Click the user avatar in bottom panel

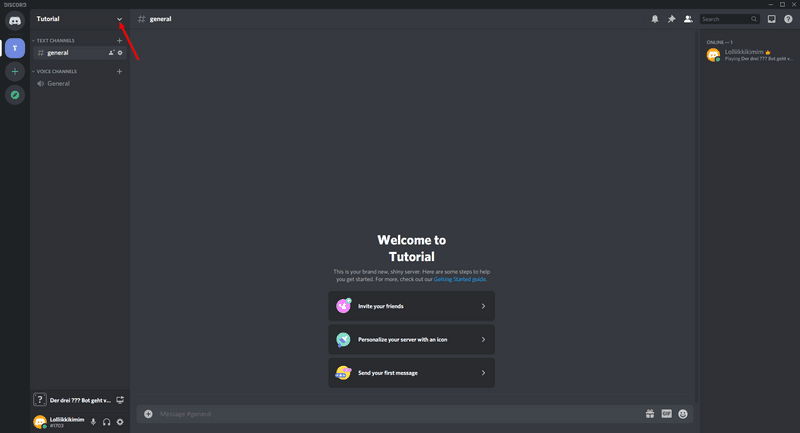[x=40, y=422]
